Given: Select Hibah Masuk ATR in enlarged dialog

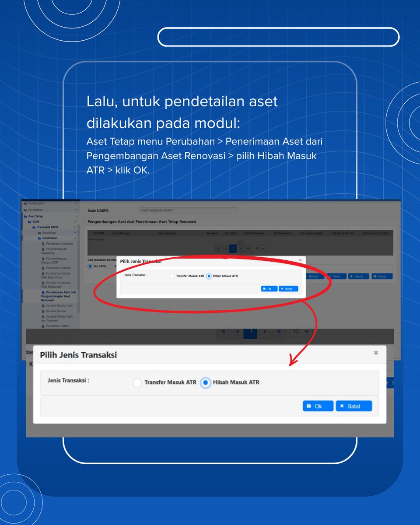Looking at the screenshot, I should 206,383.
